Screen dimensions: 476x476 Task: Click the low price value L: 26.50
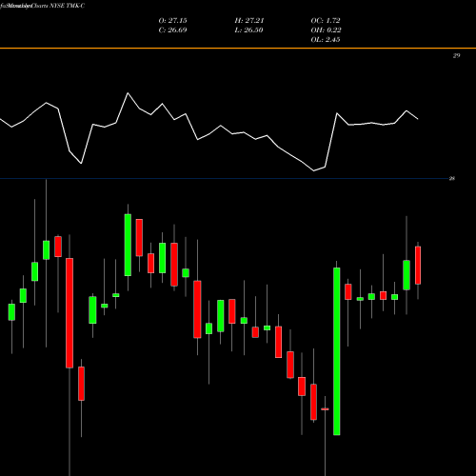click(249, 30)
